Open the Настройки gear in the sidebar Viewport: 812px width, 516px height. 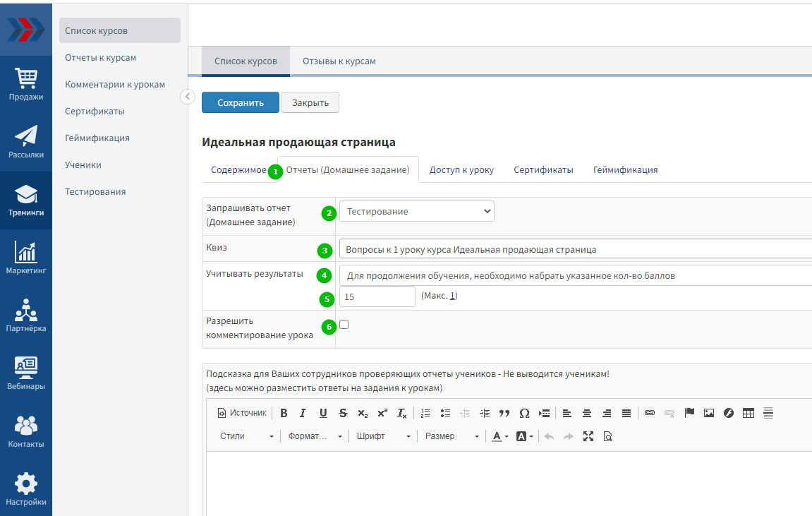point(26,490)
